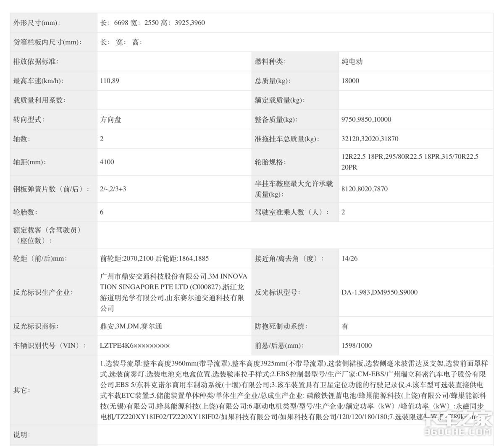Select fuel type value 纯电动

pyautogui.click(x=352, y=61)
